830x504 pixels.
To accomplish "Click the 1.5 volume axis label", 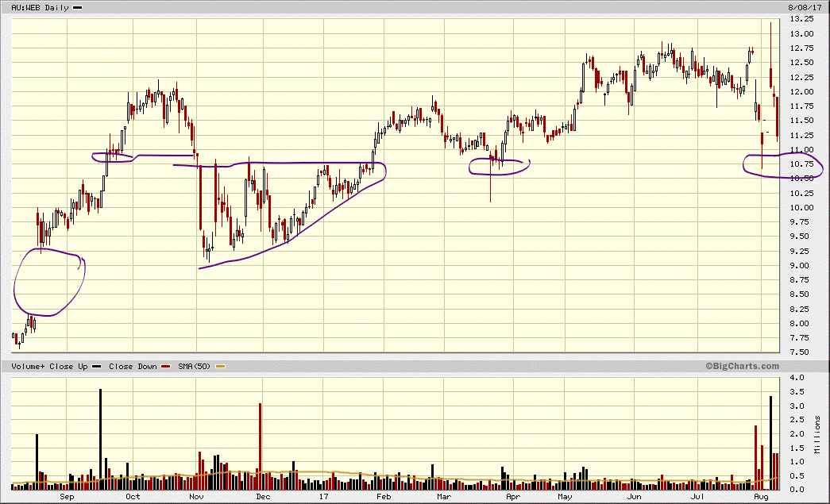I will [x=797, y=448].
